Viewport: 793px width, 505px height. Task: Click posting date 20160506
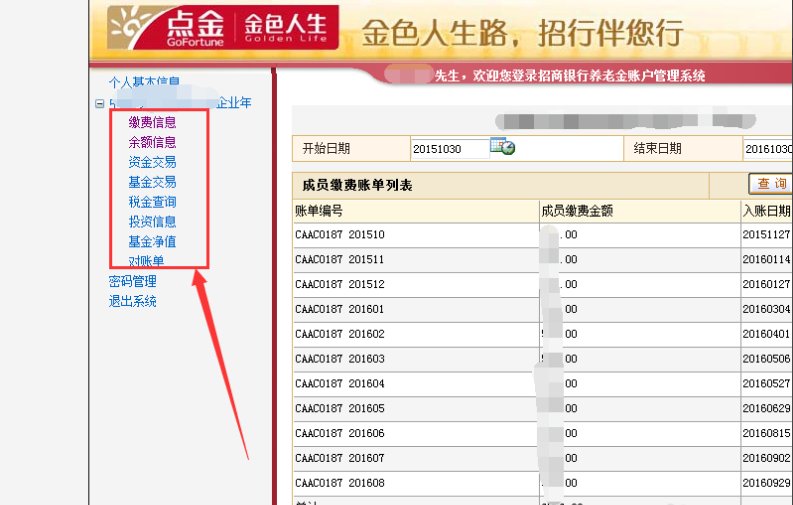point(766,358)
